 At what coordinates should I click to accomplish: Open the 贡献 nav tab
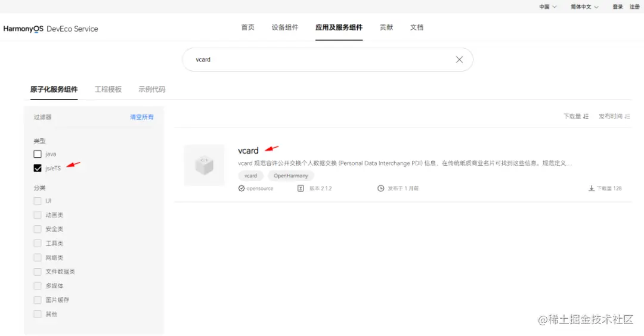386,27
